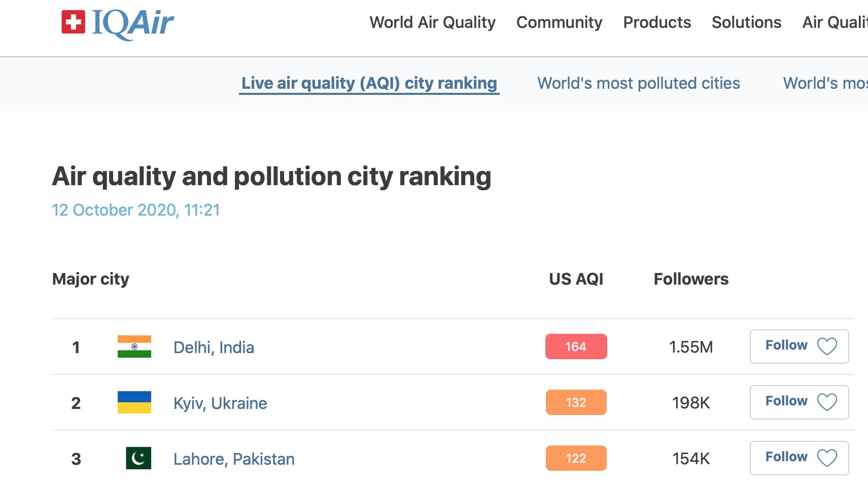Open the Kyiv, Ukraine city link

[x=220, y=403]
